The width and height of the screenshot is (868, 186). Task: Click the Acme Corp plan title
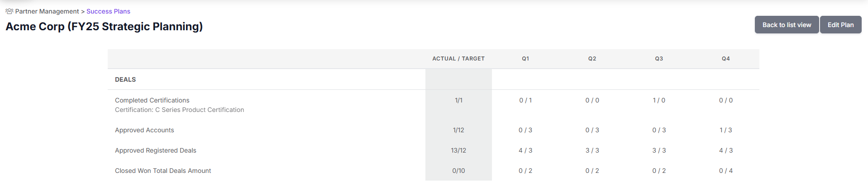click(104, 27)
